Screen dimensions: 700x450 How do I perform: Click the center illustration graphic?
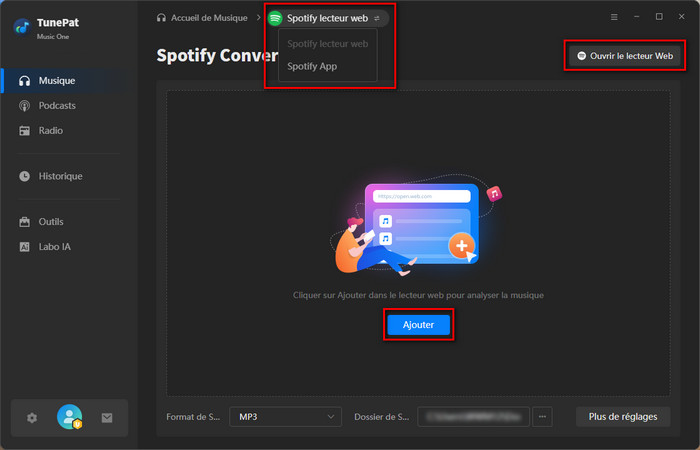tap(416, 225)
